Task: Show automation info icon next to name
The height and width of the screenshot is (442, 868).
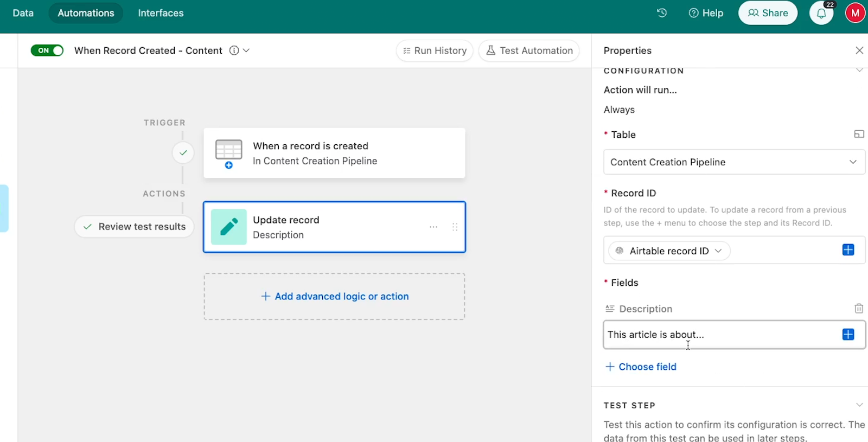Action: click(234, 50)
